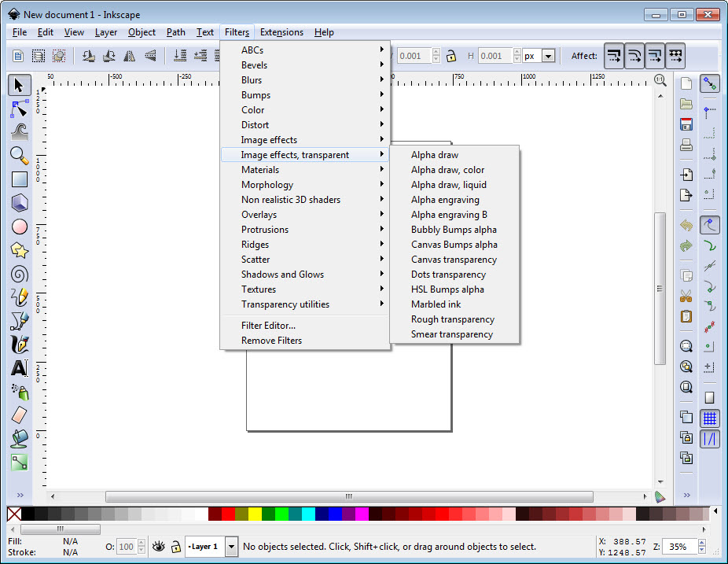
Task: Select the Text tool
Action: pos(19,368)
